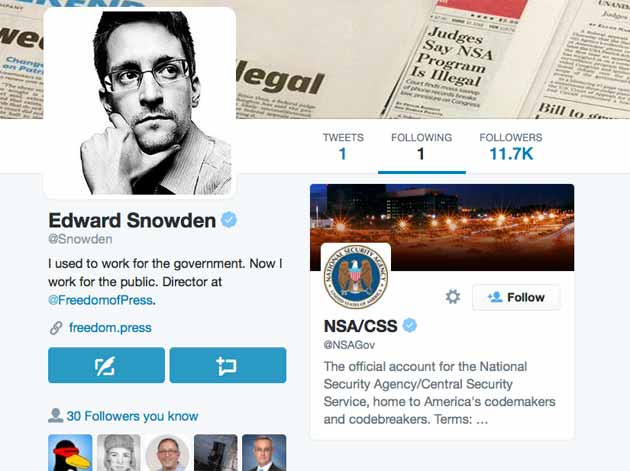The image size is (630, 471).
Task: Click the person icon beside Followers you know
Action: (55, 416)
